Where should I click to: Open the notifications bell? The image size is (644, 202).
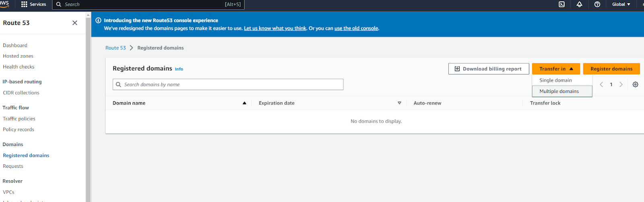point(579,4)
